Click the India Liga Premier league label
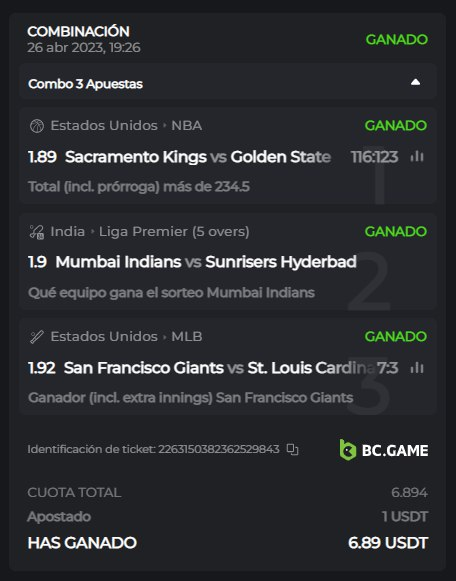The height and width of the screenshot is (581, 456). click(150, 232)
